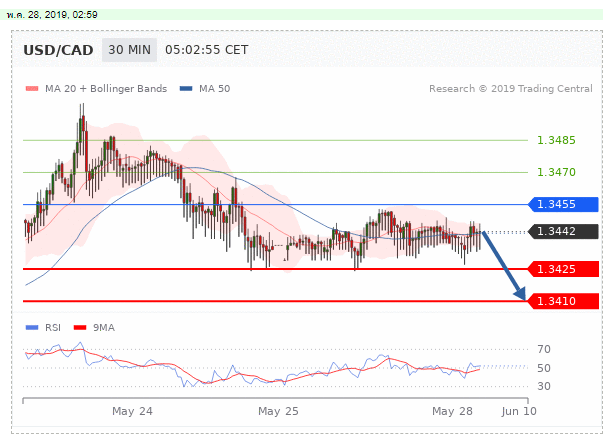Click the 1.3485 resistance level label

pyautogui.click(x=556, y=140)
